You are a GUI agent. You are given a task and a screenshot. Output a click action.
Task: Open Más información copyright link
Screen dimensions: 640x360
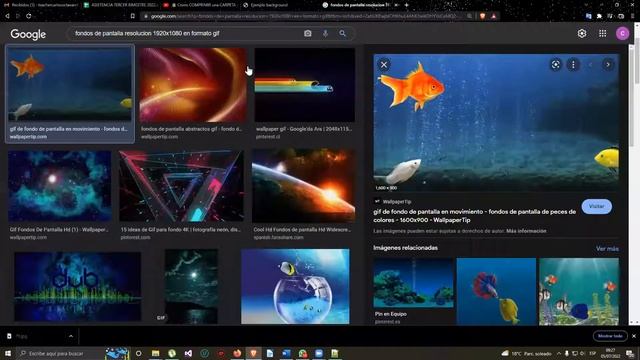pos(526,231)
